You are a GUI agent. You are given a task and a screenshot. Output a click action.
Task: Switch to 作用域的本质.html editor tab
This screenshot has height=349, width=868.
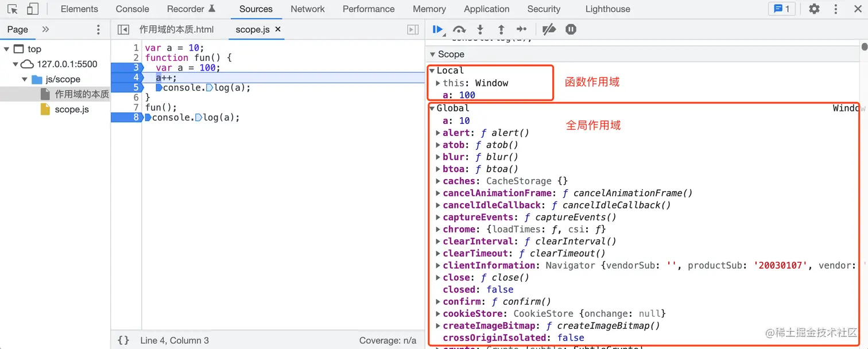tap(177, 29)
